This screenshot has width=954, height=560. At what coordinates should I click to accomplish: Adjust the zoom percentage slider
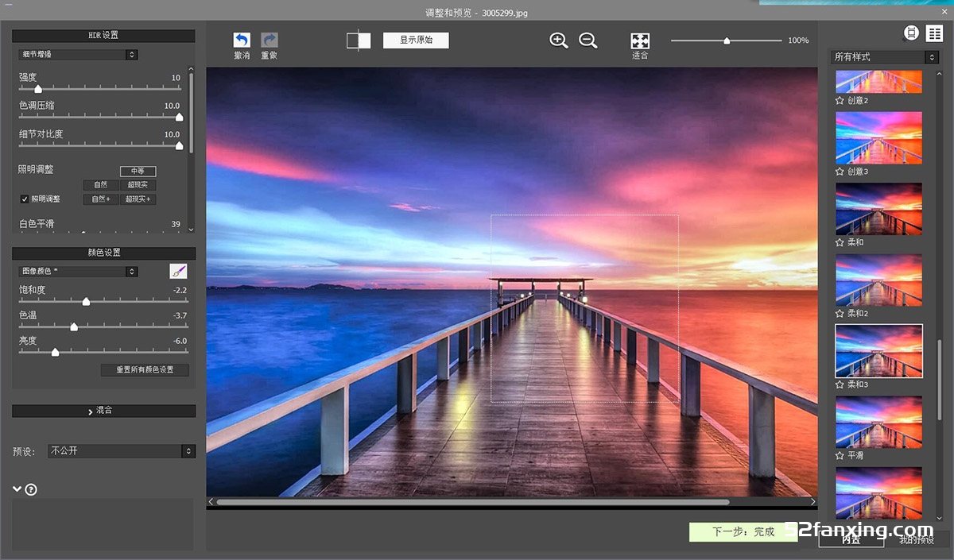pos(727,41)
